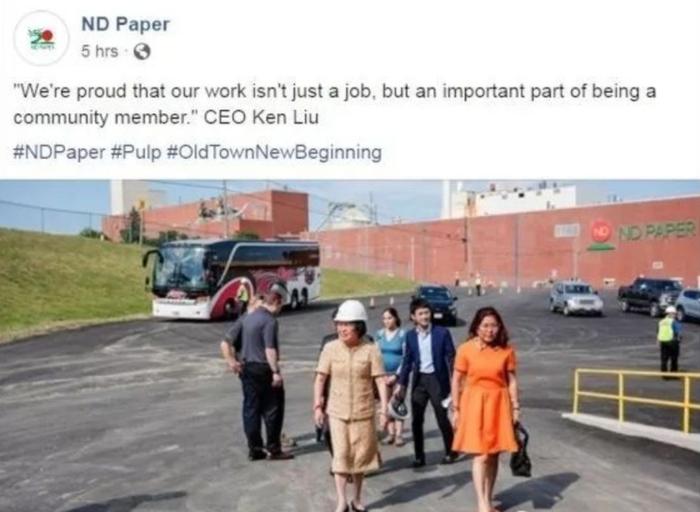This screenshot has height=512, width=700.
Task: Open the #NDPaper hashtag
Action: [59, 152]
